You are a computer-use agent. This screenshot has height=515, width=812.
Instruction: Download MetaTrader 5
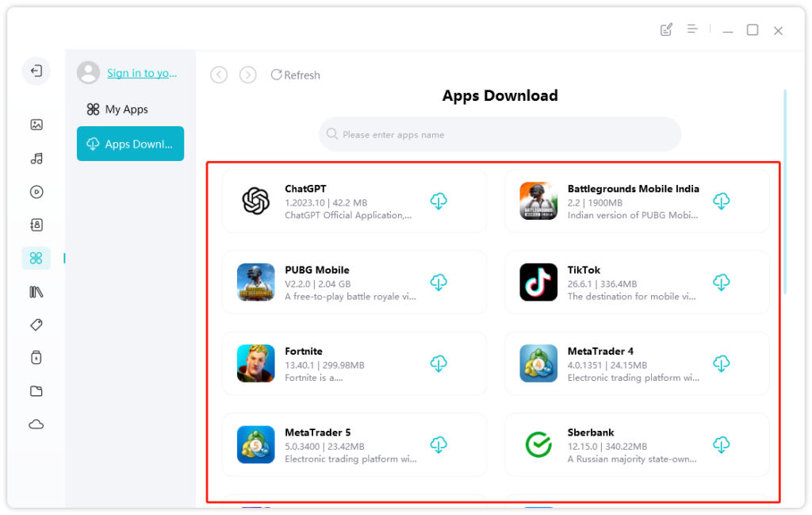[439, 444]
